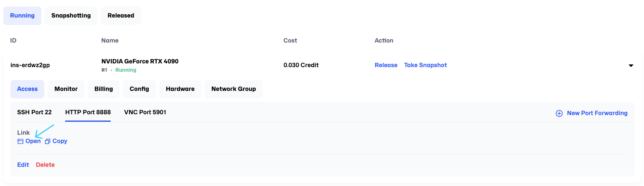Select the VNC Port 5901 tab
This screenshot has width=644, height=186.
[145, 112]
